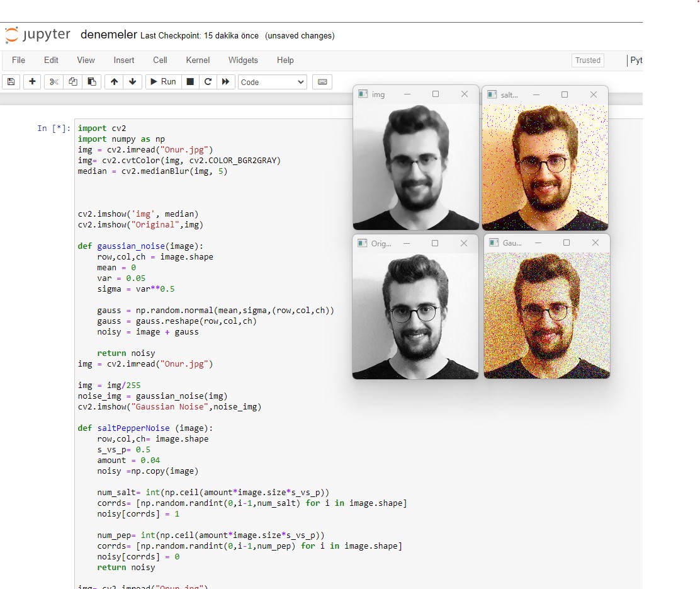The height and width of the screenshot is (589, 700).
Task: Click the In [*] cell prompt
Action: coord(54,129)
